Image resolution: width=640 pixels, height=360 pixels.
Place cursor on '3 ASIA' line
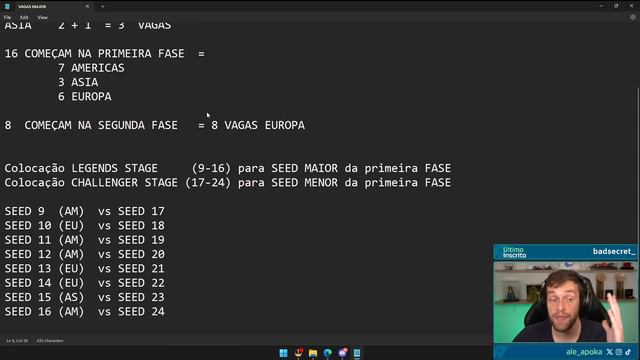click(78, 82)
